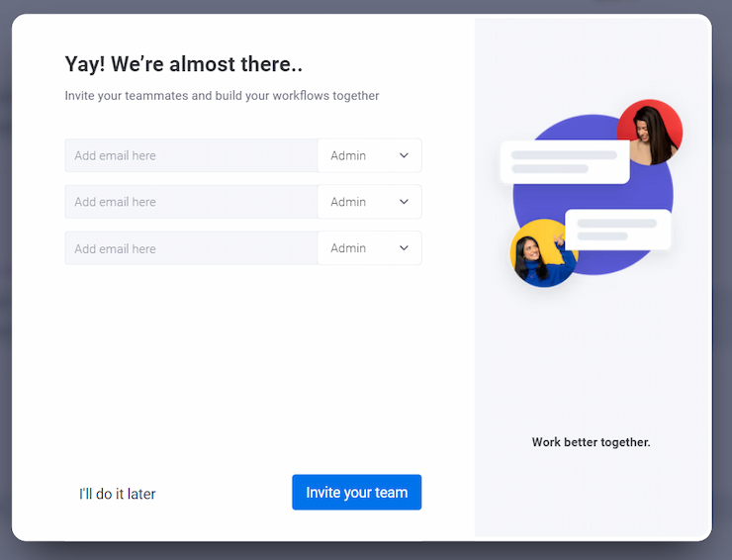Open the first Admin role dropdown
This screenshot has height=560, width=732.
pyautogui.click(x=370, y=155)
